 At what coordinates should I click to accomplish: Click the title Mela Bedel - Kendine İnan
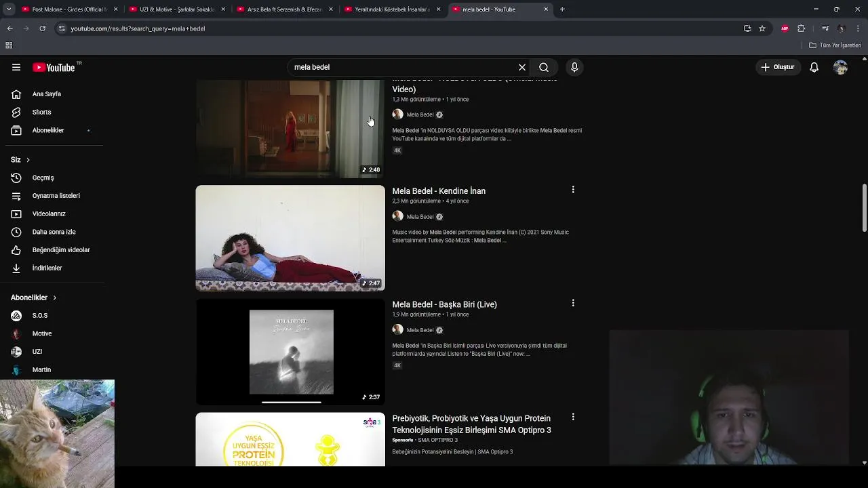439,191
